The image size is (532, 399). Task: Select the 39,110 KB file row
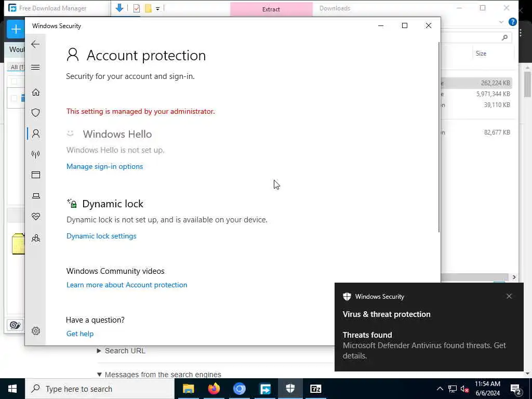coord(476,105)
